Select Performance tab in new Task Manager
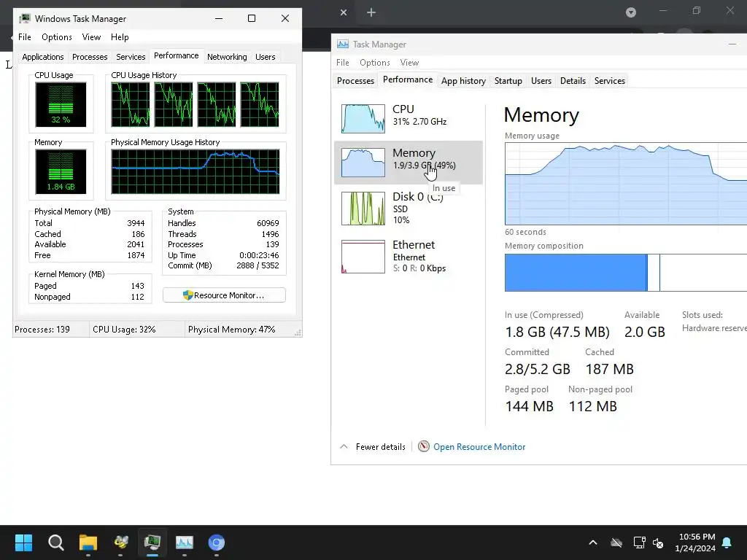 click(408, 79)
